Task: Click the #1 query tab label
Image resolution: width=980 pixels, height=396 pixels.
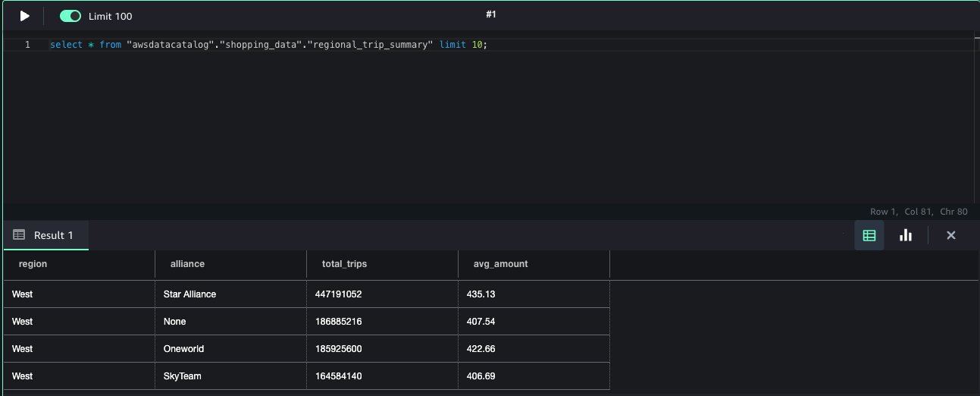Action: pyautogui.click(x=491, y=14)
